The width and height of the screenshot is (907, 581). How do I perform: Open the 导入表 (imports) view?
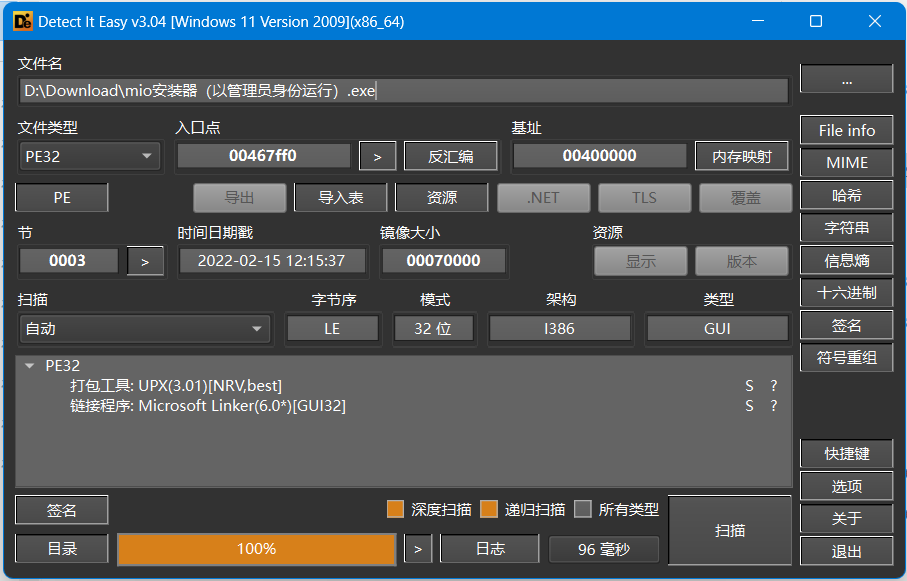[x=341, y=198]
